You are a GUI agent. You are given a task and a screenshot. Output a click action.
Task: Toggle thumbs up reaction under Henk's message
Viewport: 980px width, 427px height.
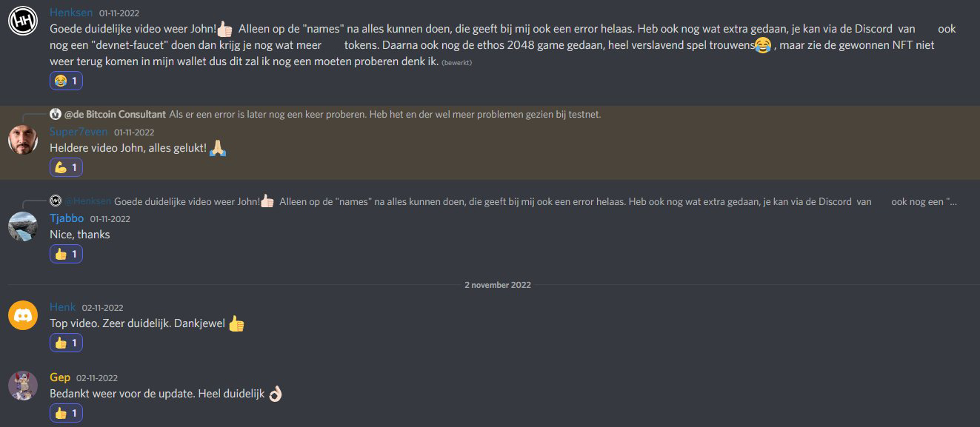pyautogui.click(x=66, y=343)
